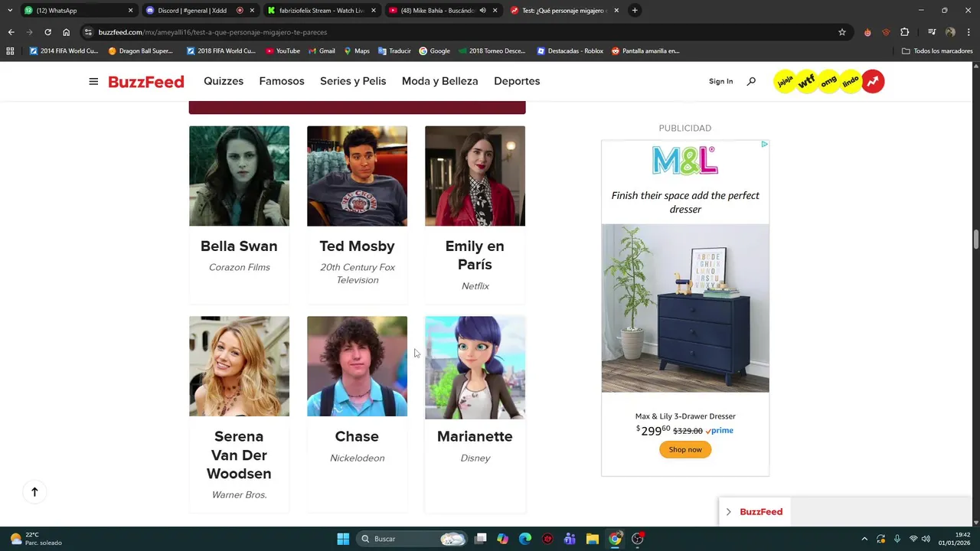Select the Emily en París answer card
980x551 pixels.
coord(475,214)
